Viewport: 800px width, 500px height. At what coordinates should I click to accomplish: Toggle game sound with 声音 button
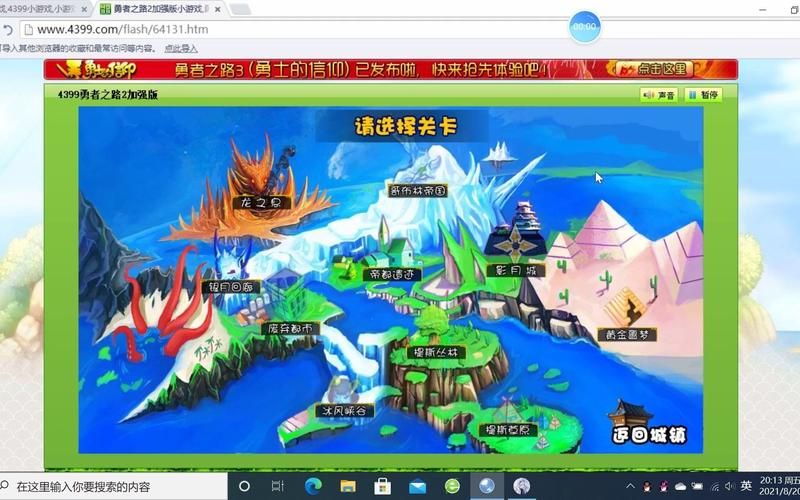click(x=659, y=95)
